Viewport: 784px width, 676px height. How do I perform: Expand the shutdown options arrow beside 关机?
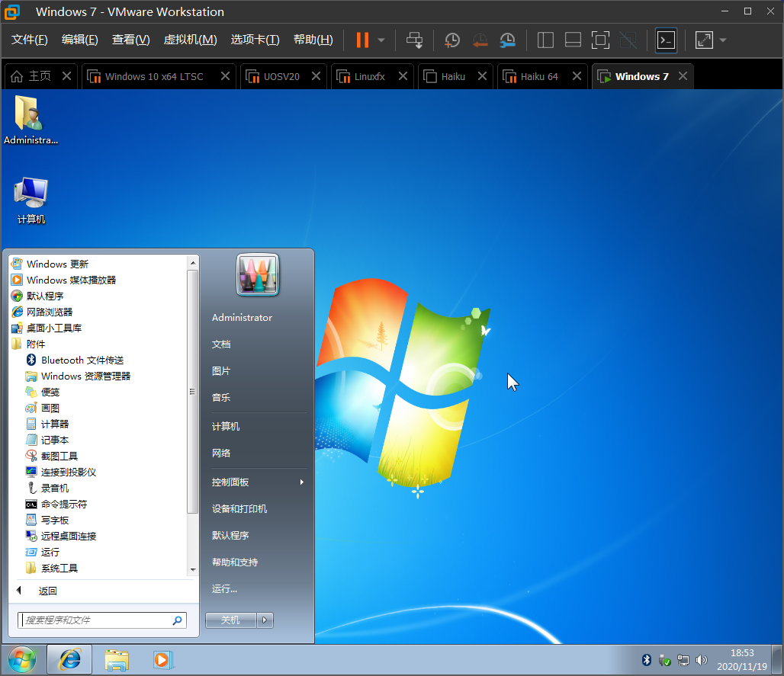click(265, 620)
